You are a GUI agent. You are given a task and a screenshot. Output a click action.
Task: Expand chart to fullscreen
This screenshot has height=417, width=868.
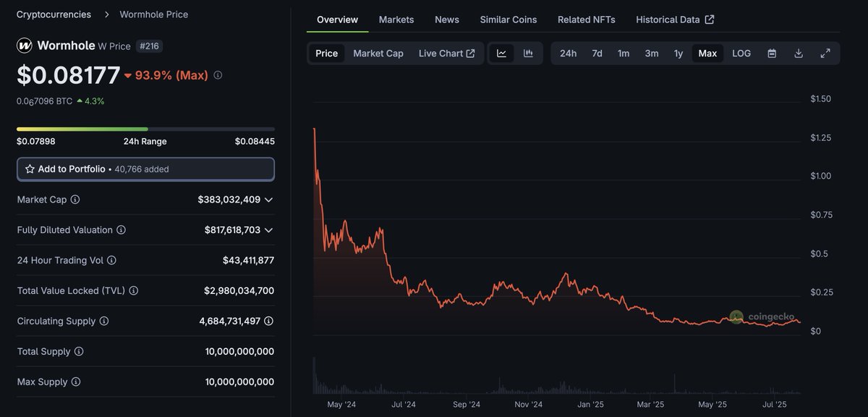tap(825, 53)
